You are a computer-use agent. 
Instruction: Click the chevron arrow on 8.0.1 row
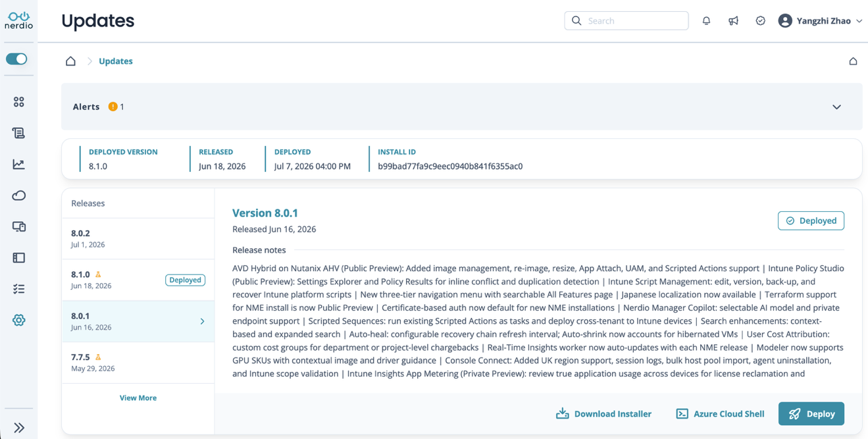click(202, 322)
